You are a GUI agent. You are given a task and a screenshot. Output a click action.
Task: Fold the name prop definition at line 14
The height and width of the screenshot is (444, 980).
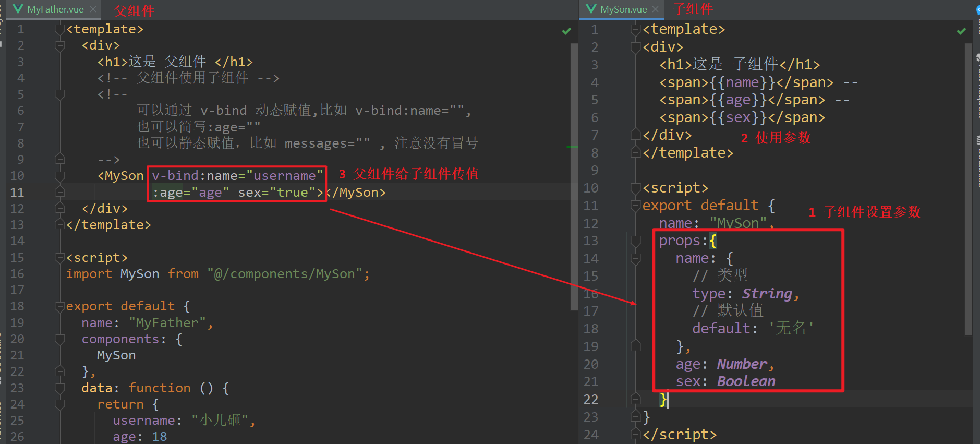tap(635, 259)
